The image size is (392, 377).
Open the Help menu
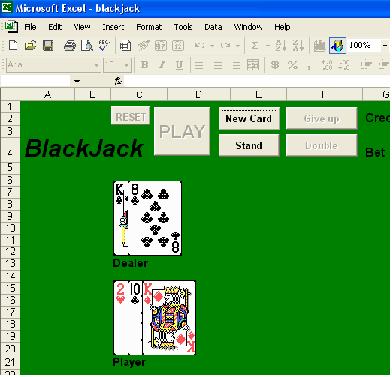coord(282,27)
